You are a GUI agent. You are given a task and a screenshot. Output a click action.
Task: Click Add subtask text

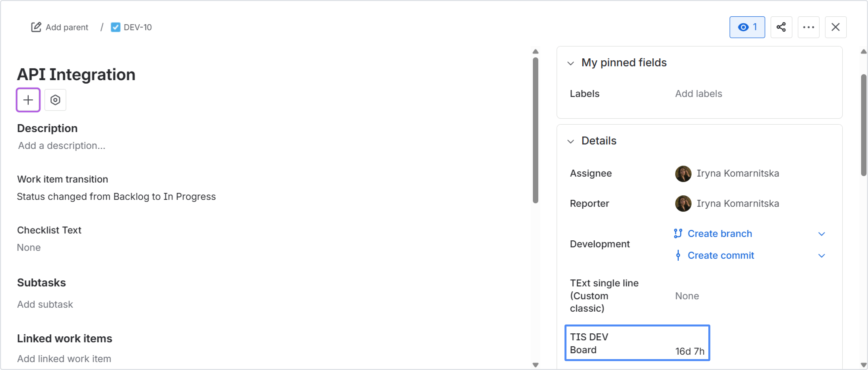[45, 304]
